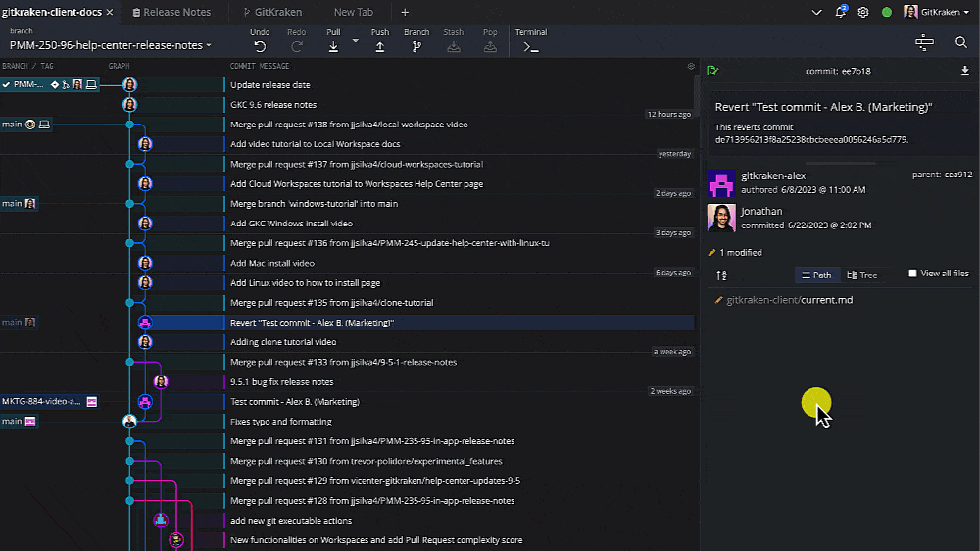Click Jonathan committer avatar

click(721, 218)
